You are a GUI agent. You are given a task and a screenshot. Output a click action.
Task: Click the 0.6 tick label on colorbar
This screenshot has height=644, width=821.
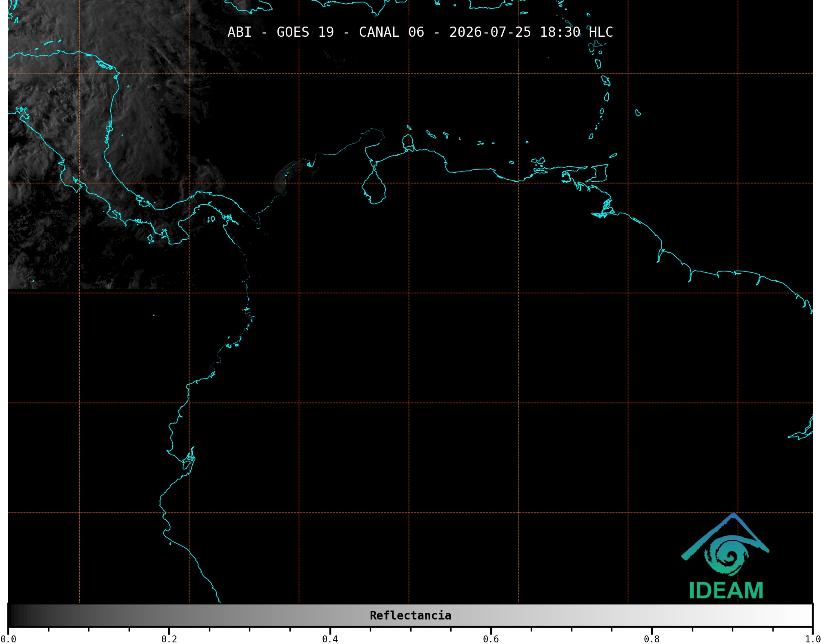(x=491, y=639)
